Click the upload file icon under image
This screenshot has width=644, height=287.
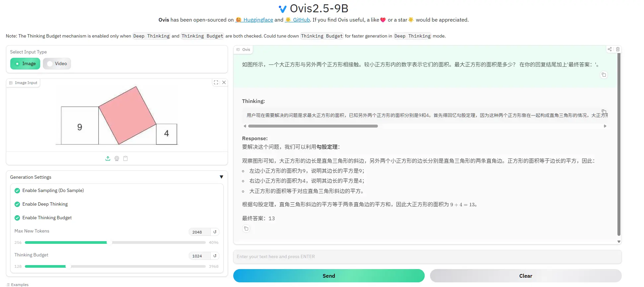(x=108, y=158)
